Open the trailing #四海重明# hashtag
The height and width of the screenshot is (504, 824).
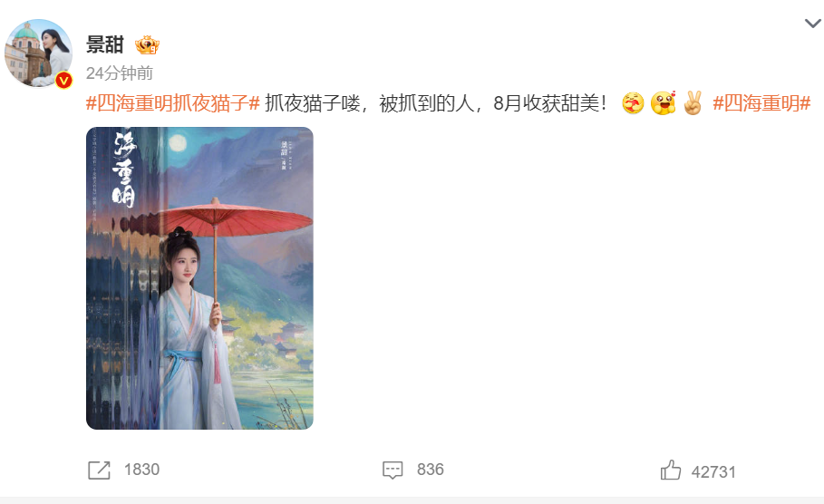pos(761,103)
